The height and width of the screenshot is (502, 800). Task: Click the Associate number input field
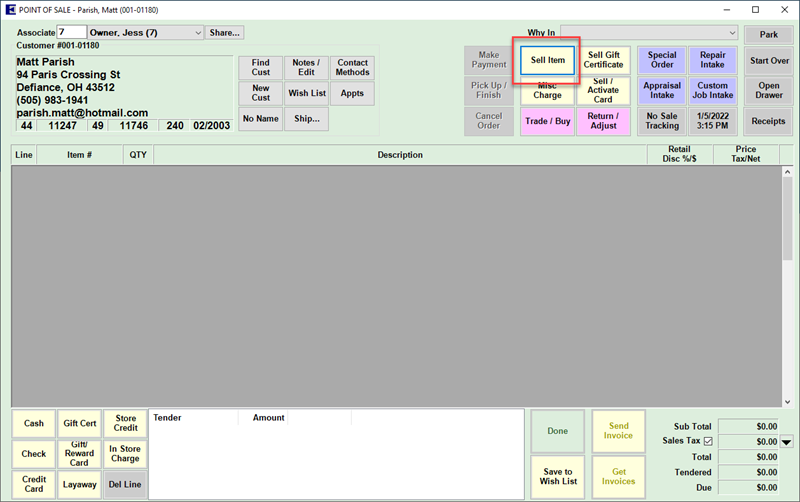pos(72,33)
